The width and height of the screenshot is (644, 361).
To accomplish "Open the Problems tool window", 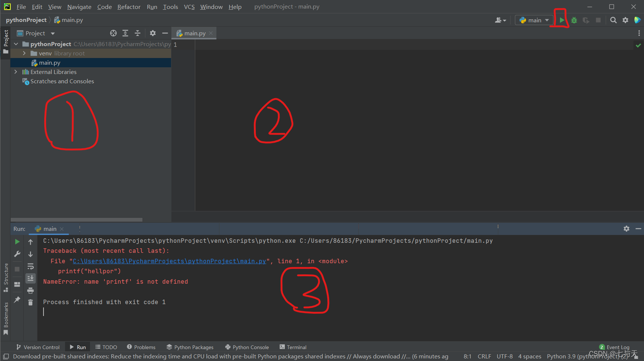I will point(141,347).
